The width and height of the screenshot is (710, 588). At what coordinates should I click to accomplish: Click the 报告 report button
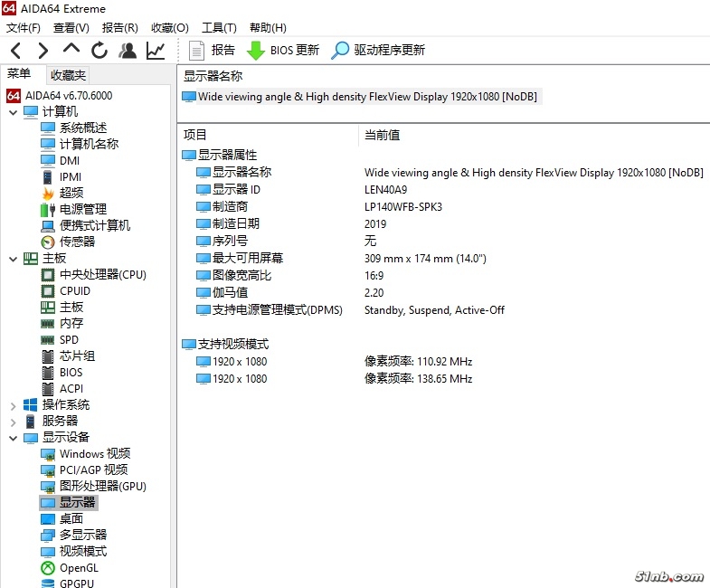point(212,51)
